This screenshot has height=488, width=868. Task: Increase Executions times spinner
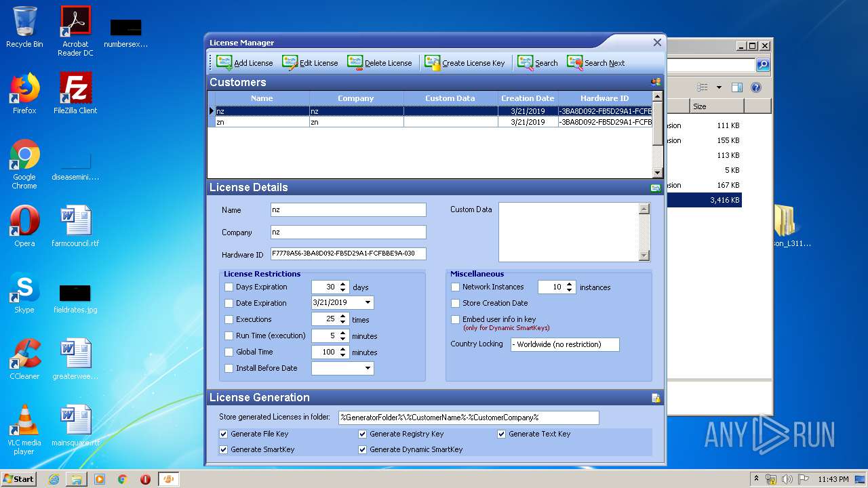[x=343, y=317]
